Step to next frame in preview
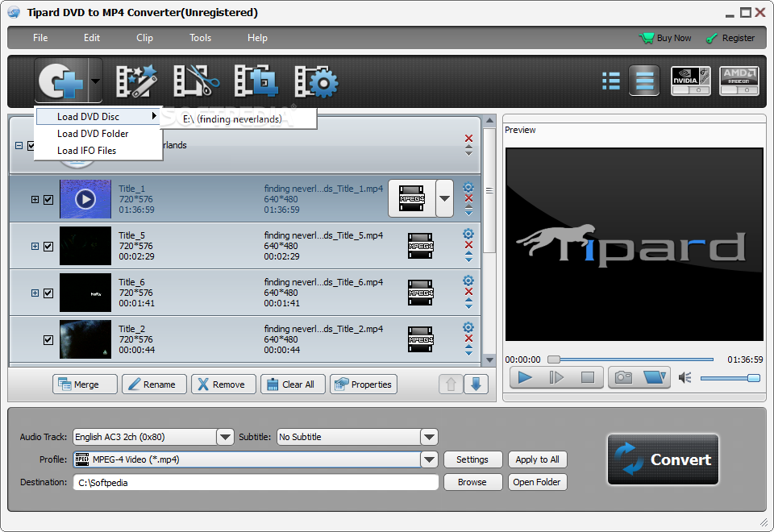The image size is (774, 532). pos(556,378)
